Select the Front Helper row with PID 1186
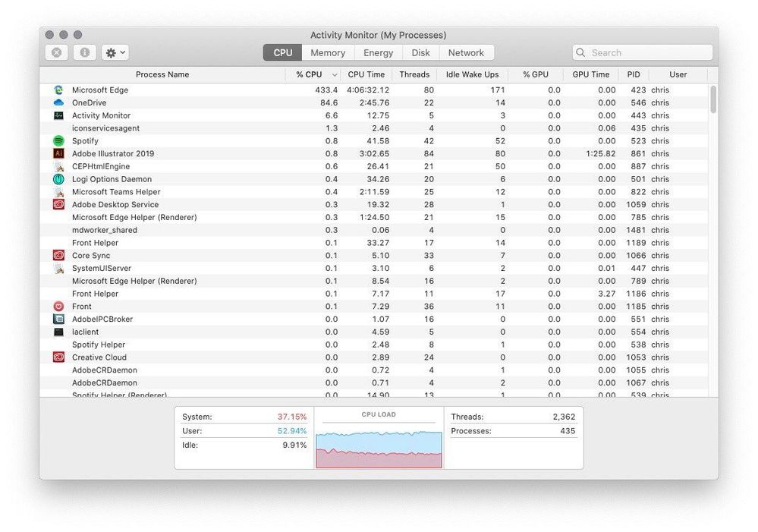 373,294
